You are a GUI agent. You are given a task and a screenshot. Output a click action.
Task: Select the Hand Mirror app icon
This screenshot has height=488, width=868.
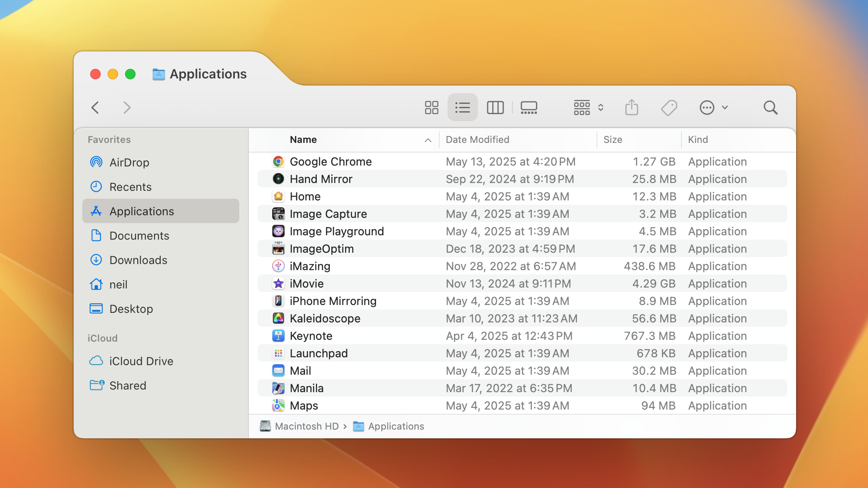tap(278, 179)
